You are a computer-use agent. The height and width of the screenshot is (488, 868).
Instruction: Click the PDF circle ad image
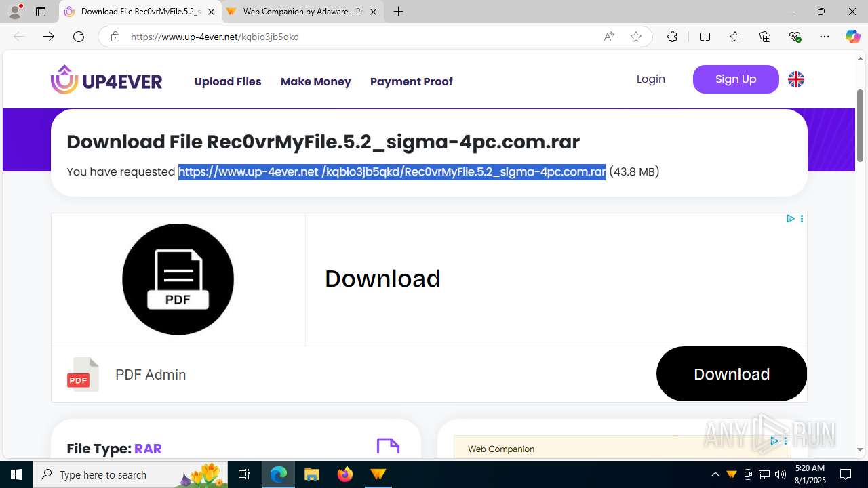tap(178, 279)
